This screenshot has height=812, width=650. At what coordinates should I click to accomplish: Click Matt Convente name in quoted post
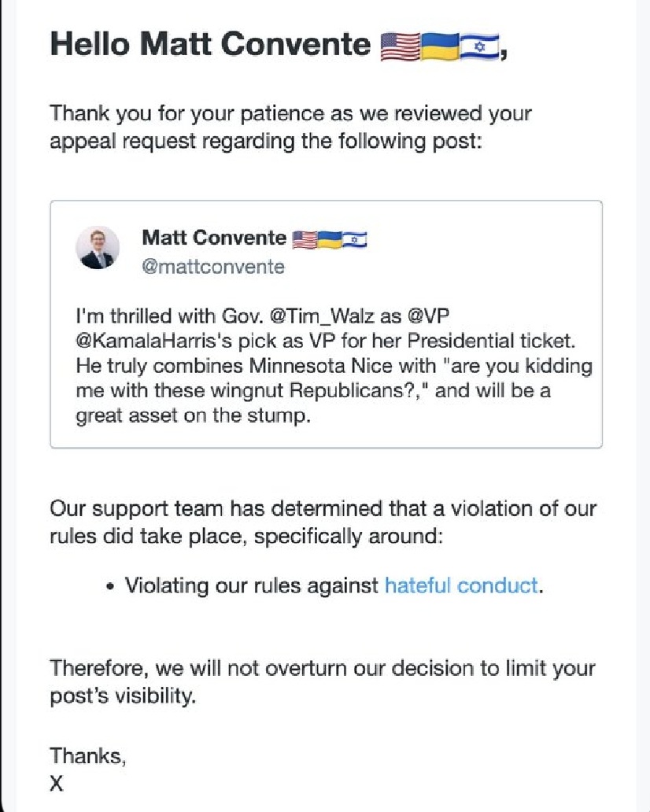pyautogui.click(x=214, y=238)
